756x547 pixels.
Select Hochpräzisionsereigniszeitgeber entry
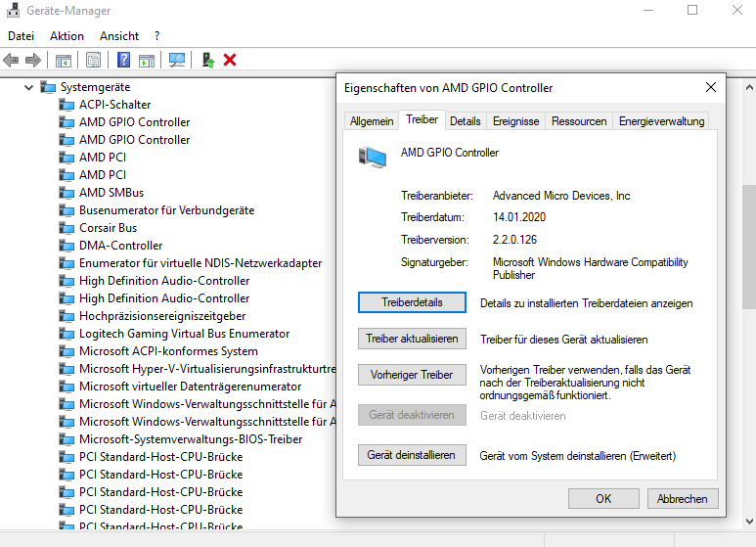pyautogui.click(x=162, y=316)
